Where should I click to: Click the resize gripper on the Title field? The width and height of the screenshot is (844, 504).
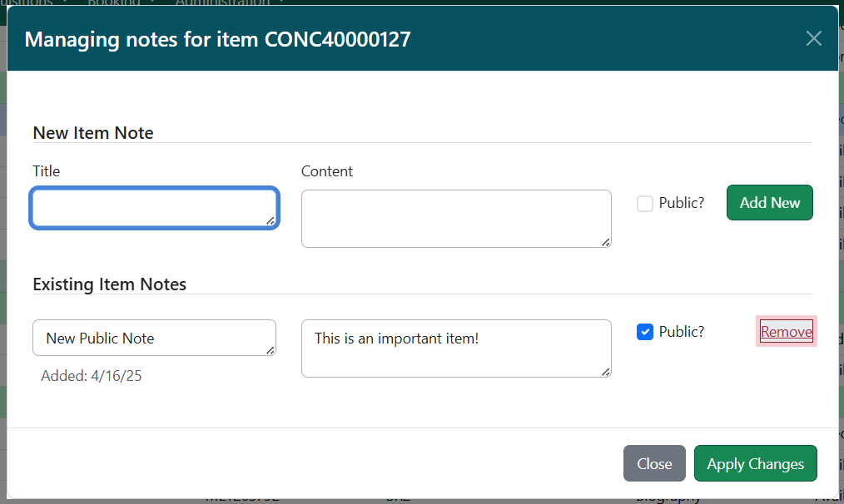271,220
